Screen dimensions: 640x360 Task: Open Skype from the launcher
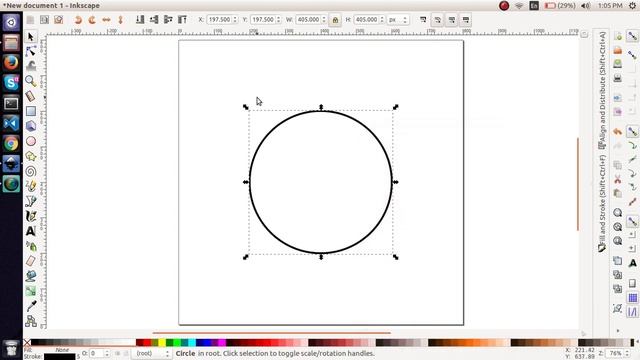coord(11,83)
